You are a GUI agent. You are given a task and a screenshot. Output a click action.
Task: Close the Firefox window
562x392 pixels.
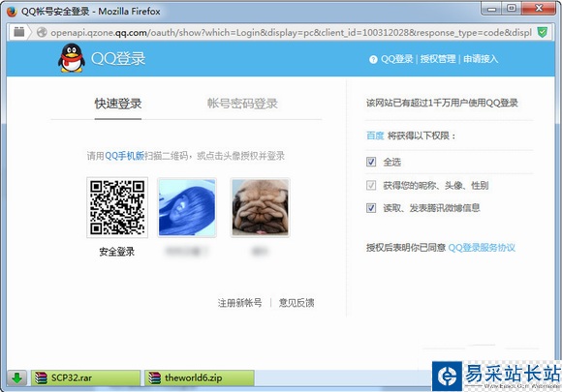(539, 9)
